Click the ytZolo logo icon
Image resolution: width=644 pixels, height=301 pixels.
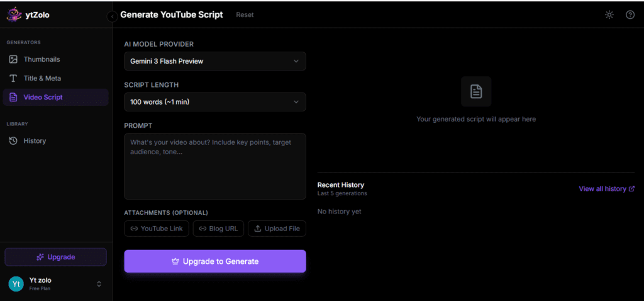pos(14,15)
